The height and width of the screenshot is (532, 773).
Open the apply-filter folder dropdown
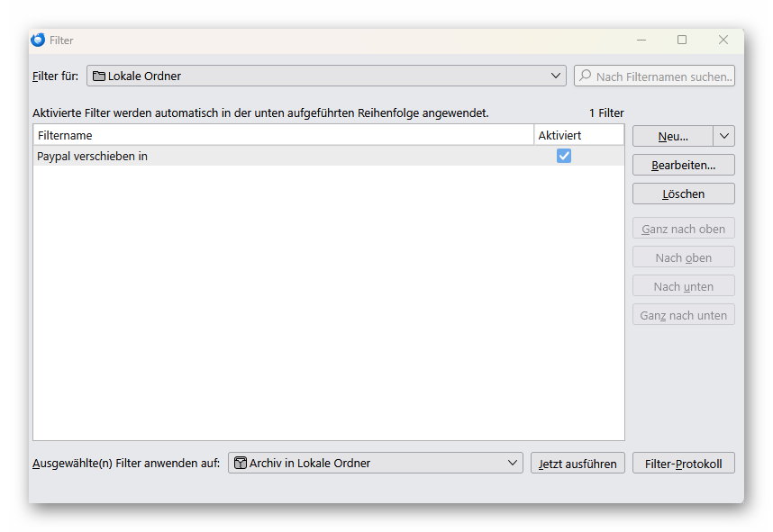coord(375,463)
